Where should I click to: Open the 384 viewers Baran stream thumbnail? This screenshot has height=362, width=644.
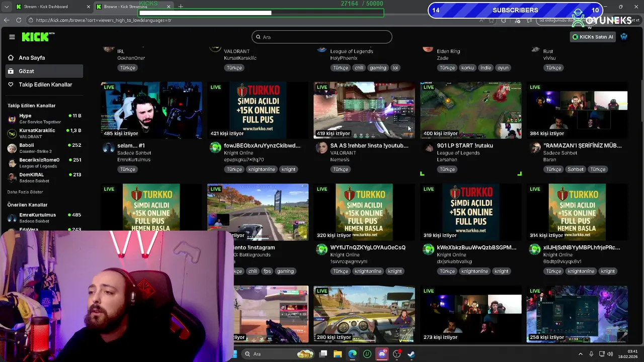point(578,110)
